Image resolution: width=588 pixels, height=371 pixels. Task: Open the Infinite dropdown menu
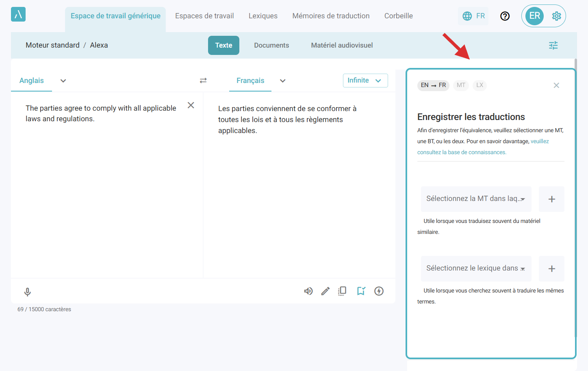point(365,81)
